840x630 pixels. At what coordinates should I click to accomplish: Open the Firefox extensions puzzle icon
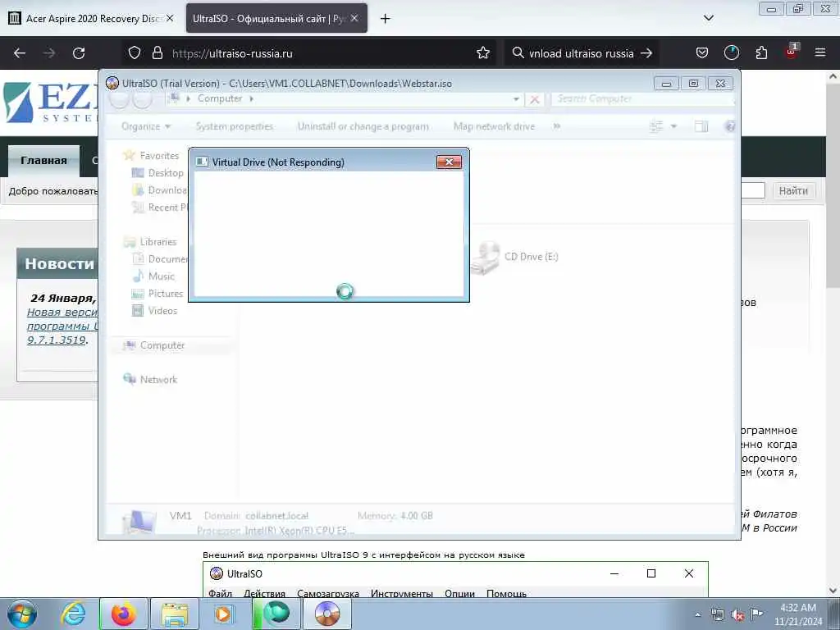coord(761,53)
